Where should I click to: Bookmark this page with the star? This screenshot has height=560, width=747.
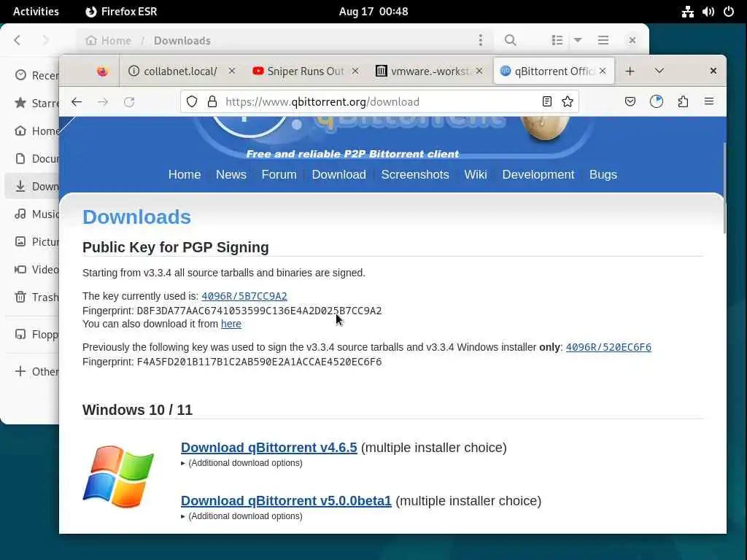(568, 101)
